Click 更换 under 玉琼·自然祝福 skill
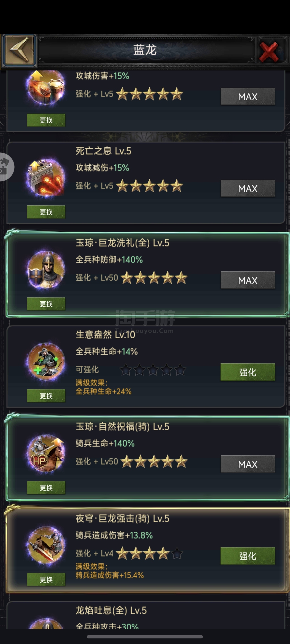The width and height of the screenshot is (290, 644). [46, 488]
